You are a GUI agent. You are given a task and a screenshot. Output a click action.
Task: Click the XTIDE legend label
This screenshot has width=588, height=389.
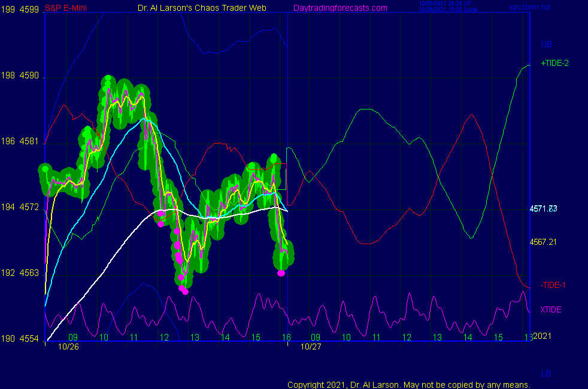551,309
